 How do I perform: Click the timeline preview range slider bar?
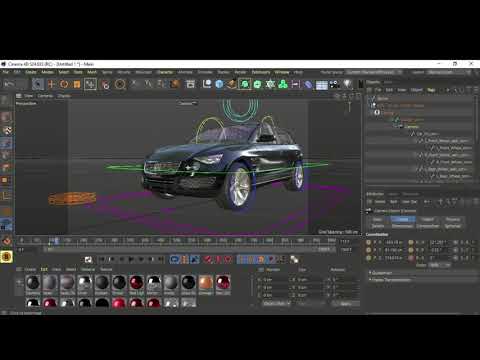coord(190,249)
